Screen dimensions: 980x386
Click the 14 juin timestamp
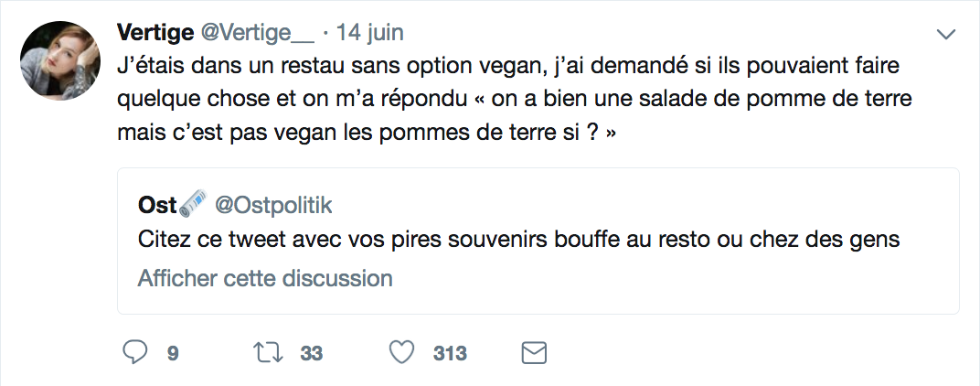[x=370, y=33]
